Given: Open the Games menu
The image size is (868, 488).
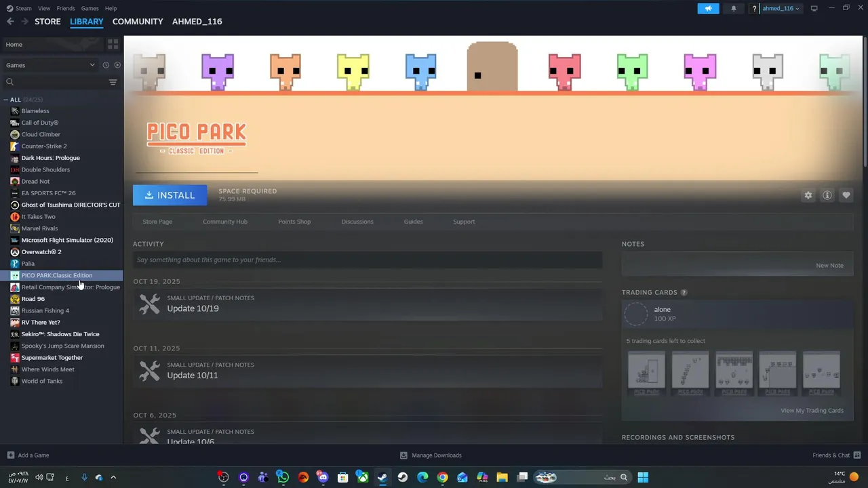Looking at the screenshot, I should (90, 8).
